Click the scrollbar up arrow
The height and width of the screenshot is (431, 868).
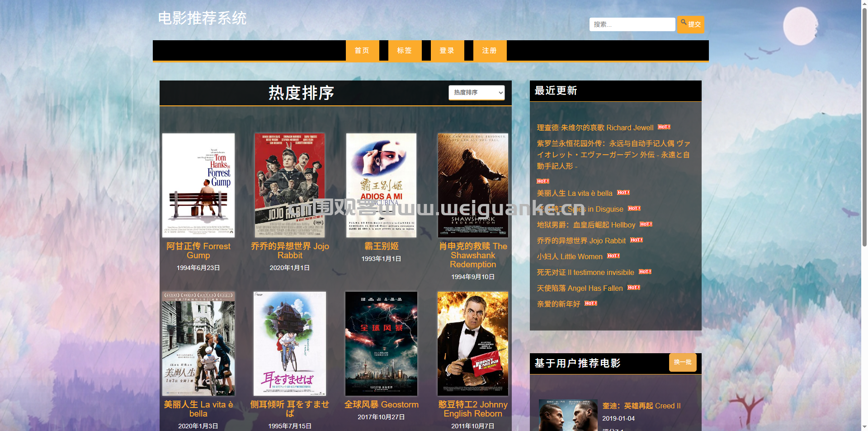coord(864,3)
